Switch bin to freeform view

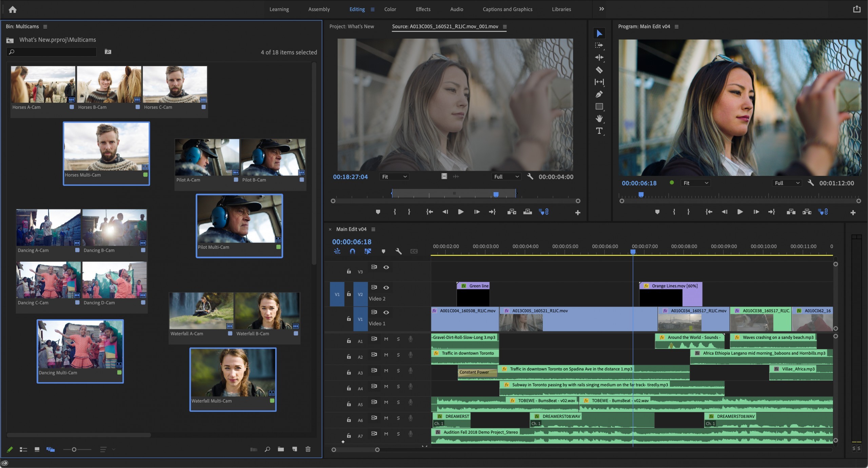coord(51,449)
